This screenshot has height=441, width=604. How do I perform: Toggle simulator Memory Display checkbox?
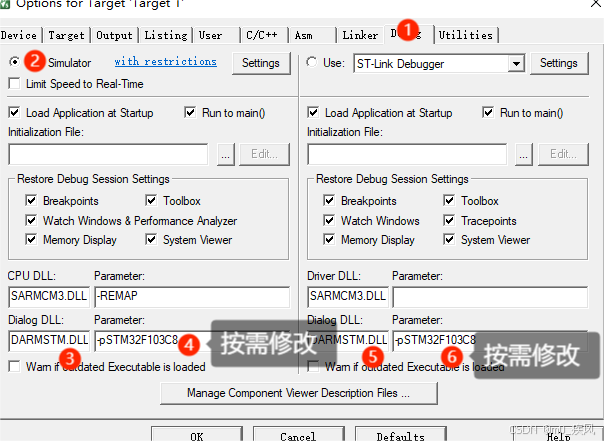point(31,240)
